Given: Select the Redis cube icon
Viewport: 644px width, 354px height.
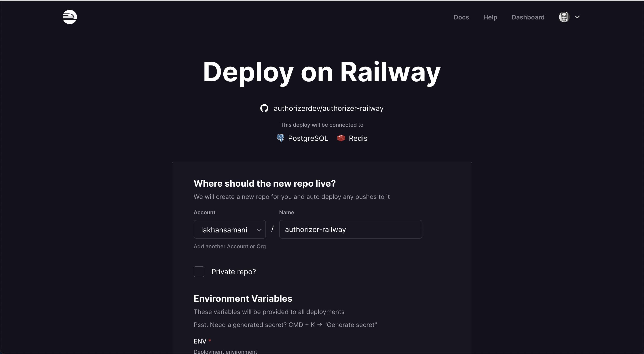Looking at the screenshot, I should 341,138.
